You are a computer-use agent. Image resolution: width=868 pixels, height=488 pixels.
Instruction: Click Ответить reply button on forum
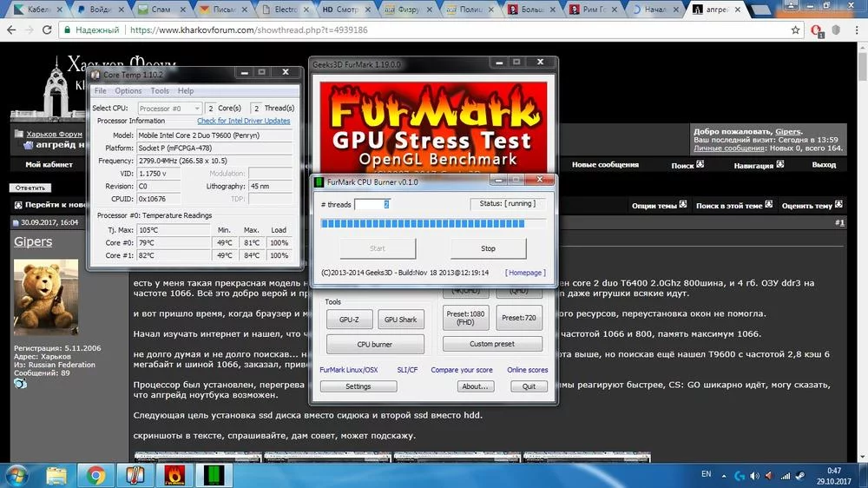[30, 188]
